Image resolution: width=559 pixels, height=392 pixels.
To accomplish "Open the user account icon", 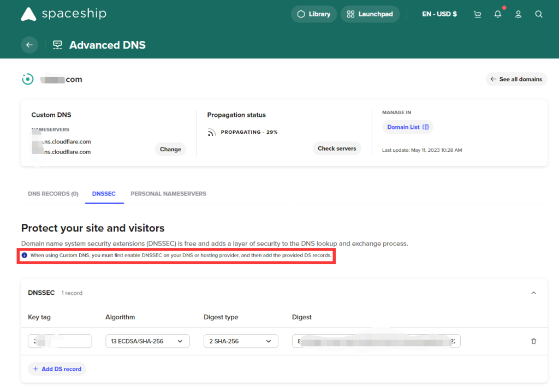I will (x=519, y=14).
